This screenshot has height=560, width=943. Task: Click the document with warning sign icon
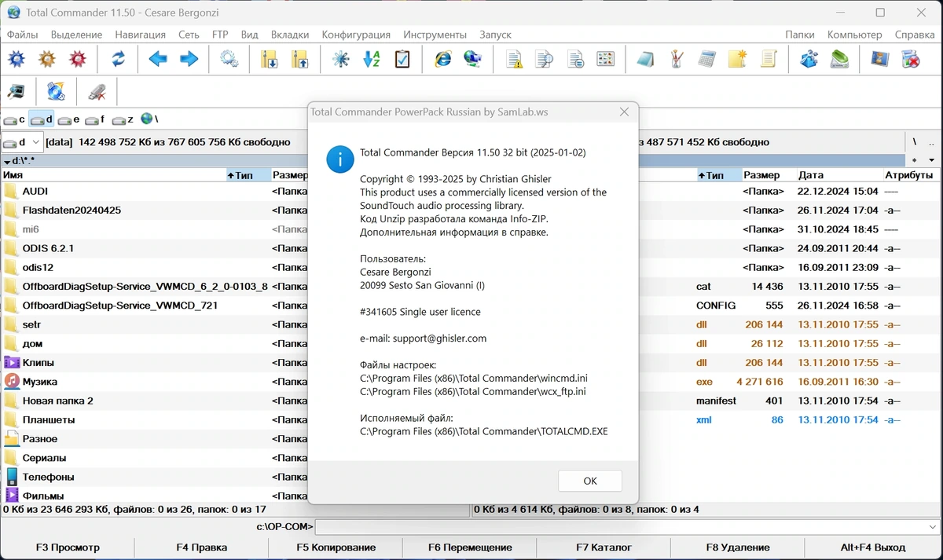pos(514,59)
